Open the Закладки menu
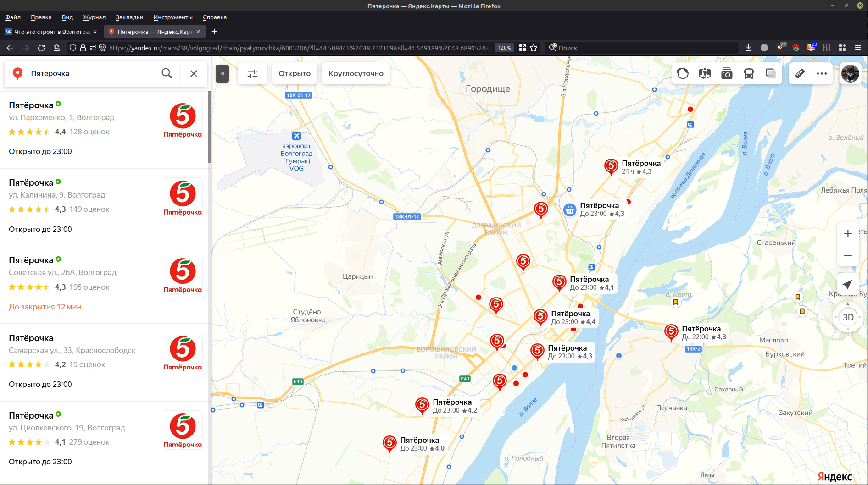868x485 pixels. pyautogui.click(x=129, y=17)
